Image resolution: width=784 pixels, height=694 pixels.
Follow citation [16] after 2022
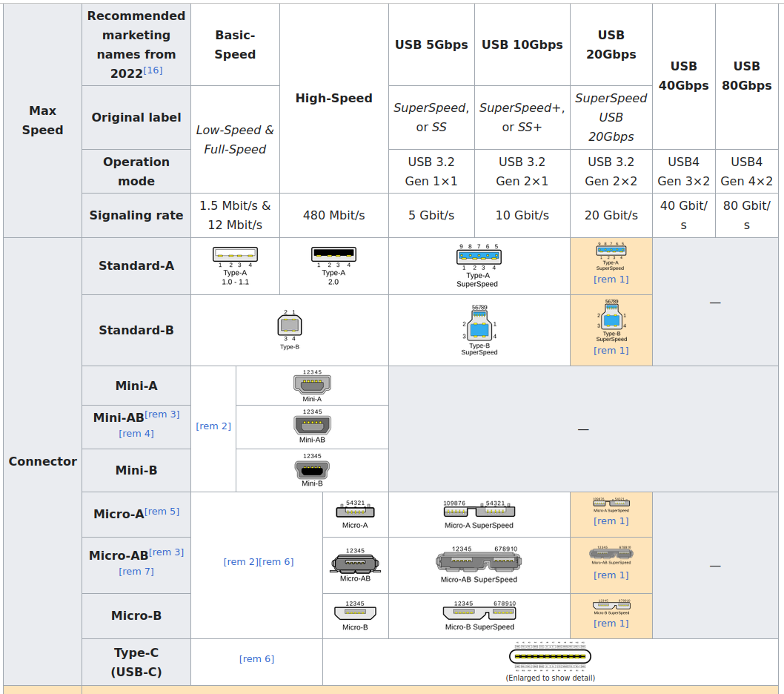153,70
